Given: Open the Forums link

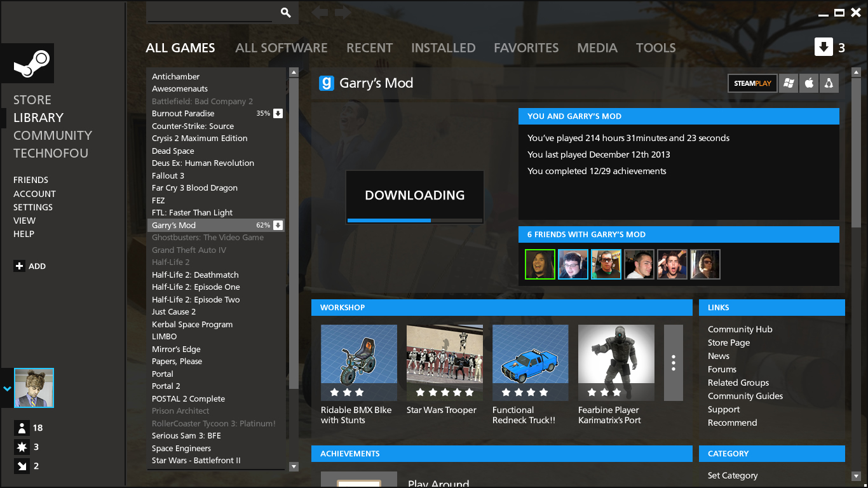Looking at the screenshot, I should (x=722, y=369).
